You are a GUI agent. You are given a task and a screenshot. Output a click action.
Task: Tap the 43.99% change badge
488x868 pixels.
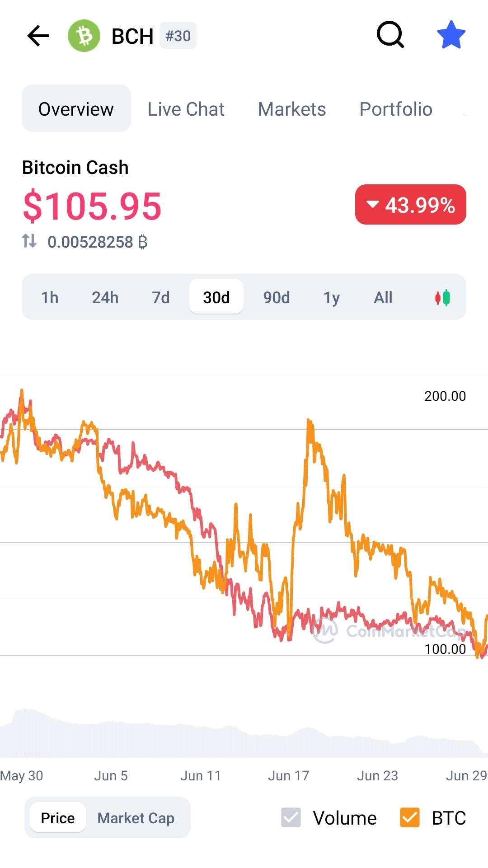(x=411, y=205)
